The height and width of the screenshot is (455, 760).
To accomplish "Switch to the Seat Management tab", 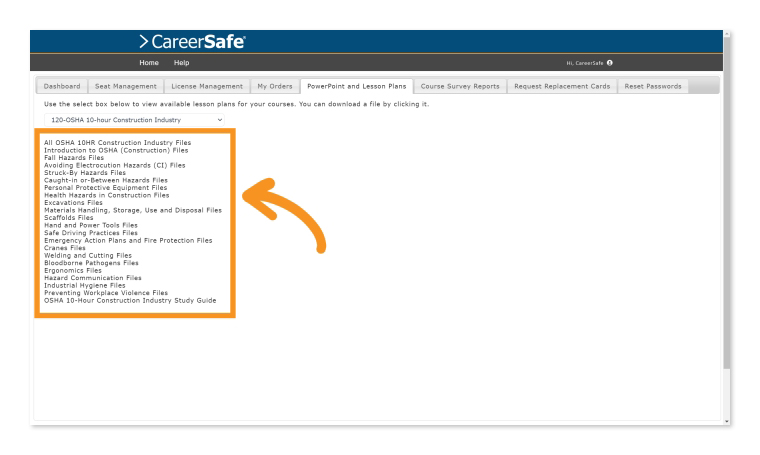I will tap(126, 86).
